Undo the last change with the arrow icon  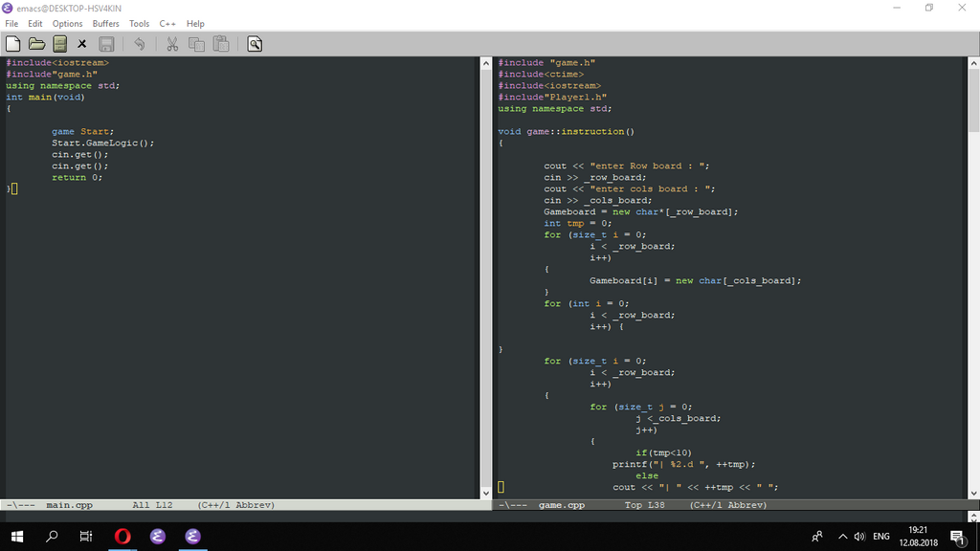140,44
